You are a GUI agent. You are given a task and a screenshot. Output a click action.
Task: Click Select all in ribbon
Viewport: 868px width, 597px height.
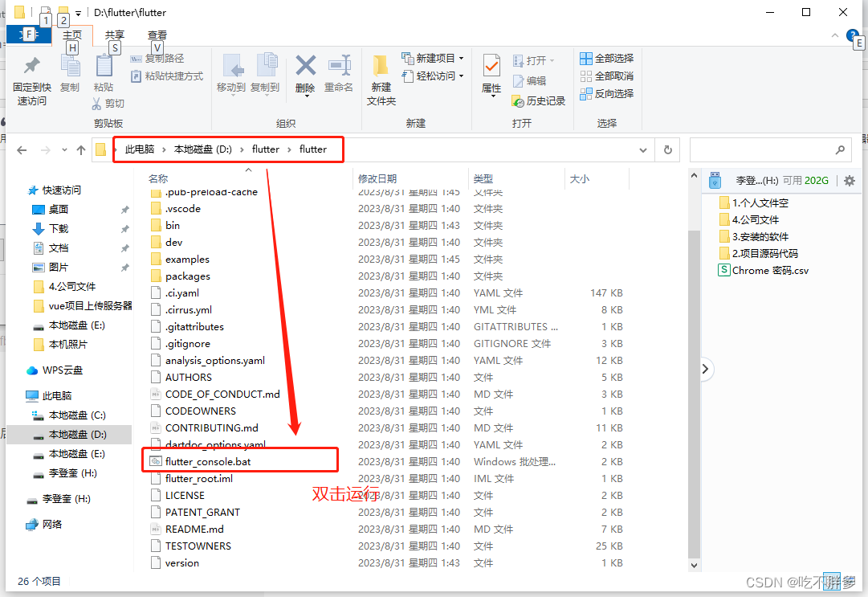[607, 58]
